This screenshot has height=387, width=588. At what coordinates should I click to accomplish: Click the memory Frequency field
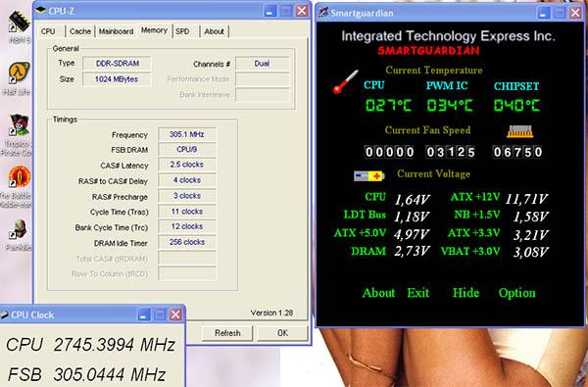(x=187, y=134)
